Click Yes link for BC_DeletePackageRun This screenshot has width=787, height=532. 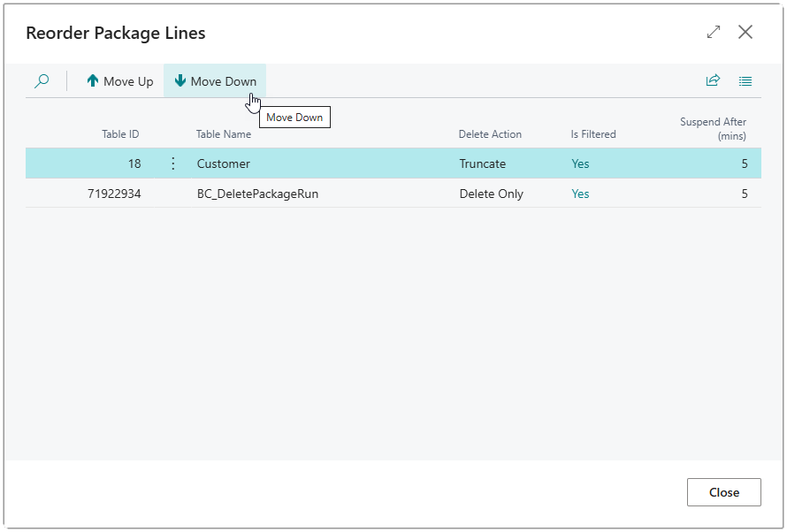pos(580,194)
